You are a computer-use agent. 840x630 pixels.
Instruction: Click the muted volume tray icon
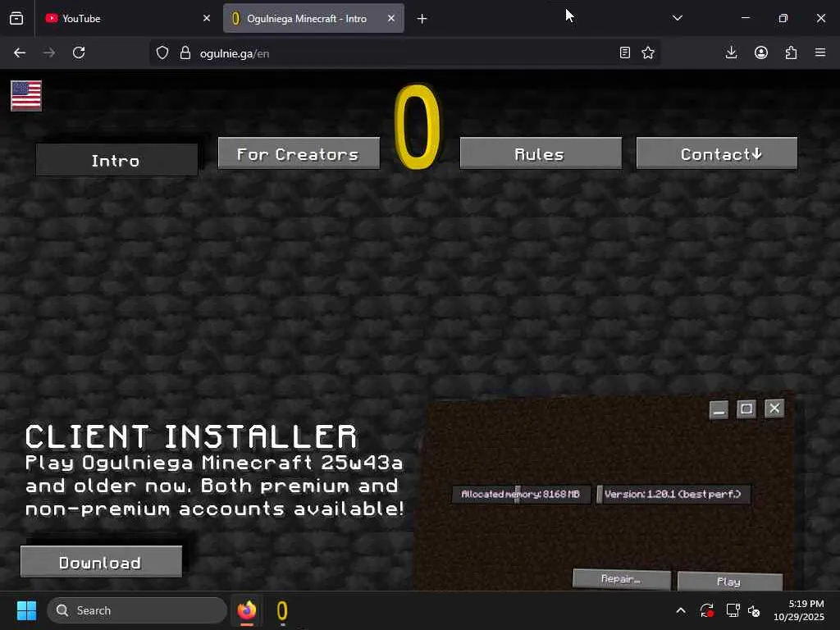click(x=755, y=610)
